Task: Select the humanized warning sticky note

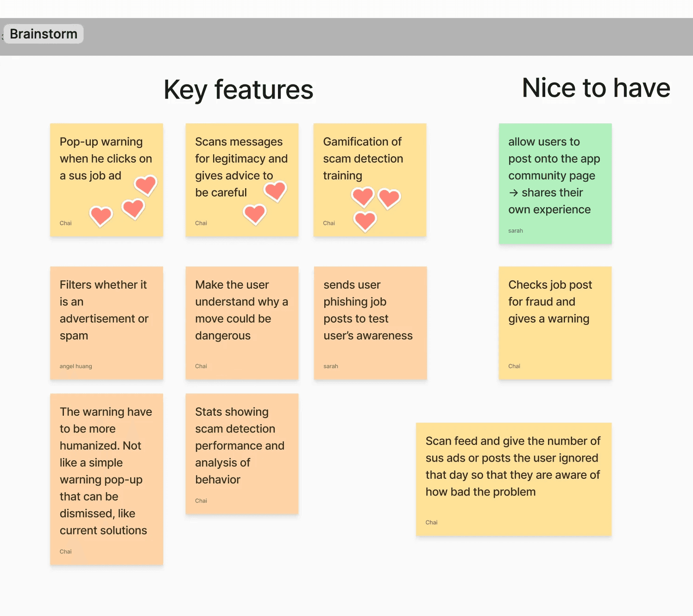Action: click(x=107, y=479)
